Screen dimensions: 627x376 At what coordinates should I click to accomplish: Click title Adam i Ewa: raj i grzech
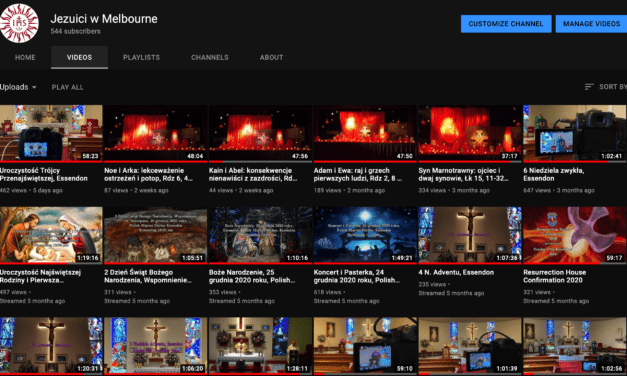pos(357,174)
